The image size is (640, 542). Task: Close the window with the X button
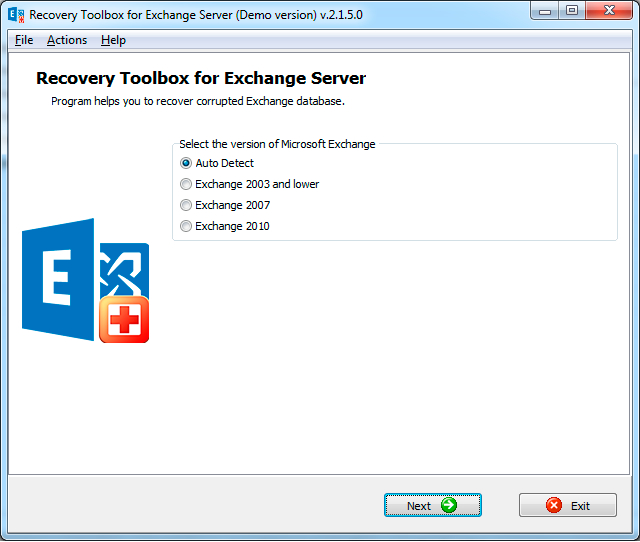609,11
